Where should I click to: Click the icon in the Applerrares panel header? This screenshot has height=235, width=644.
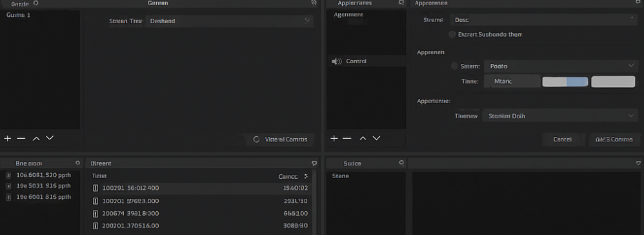[401, 3]
